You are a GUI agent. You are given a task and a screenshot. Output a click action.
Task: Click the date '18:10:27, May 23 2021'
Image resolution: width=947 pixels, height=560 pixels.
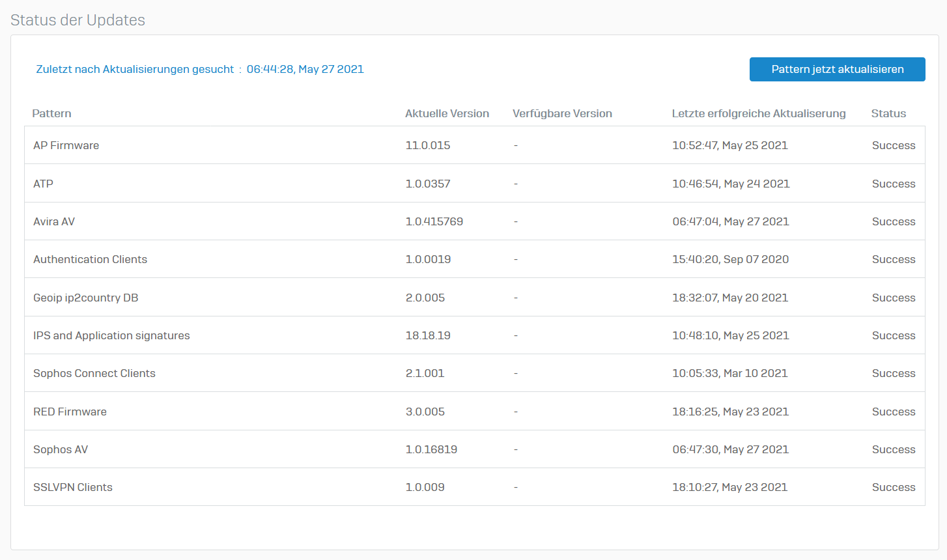pos(730,487)
